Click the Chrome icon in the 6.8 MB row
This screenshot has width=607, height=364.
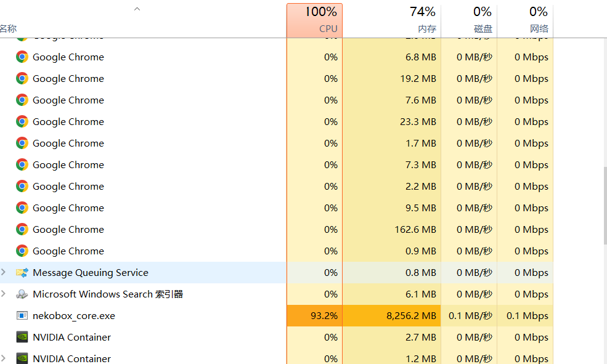(x=22, y=57)
